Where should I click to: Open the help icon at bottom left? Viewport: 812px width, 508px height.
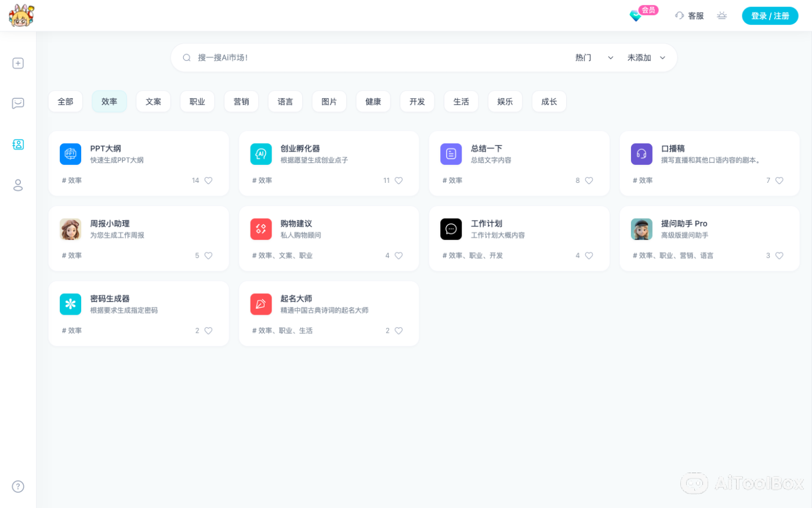coord(18,487)
